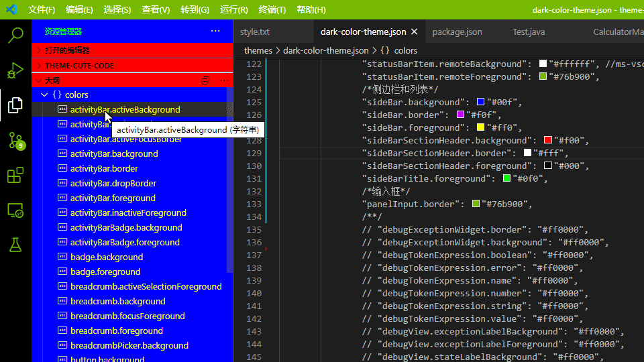Select breadcrumb.background outline item
The width and height of the screenshot is (644, 362).
point(129,301)
